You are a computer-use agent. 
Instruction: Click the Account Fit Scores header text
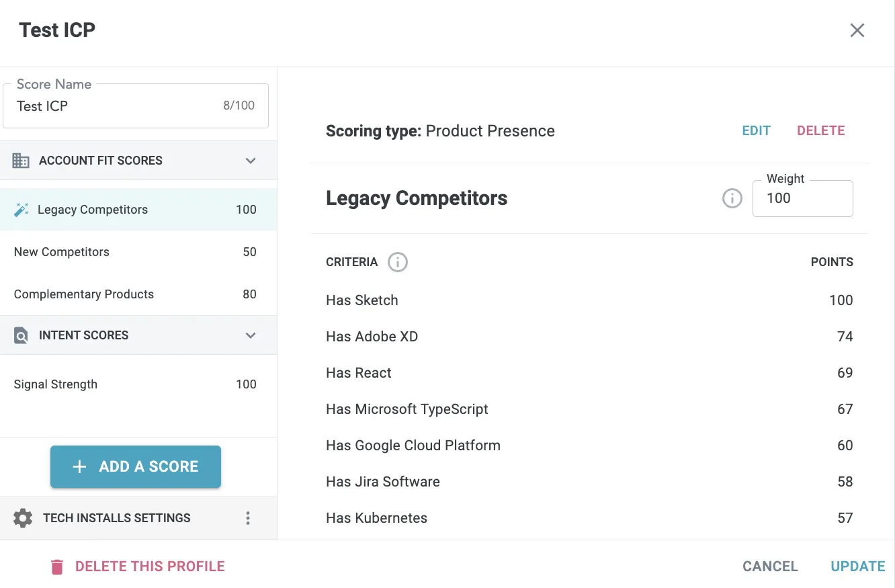101,161
